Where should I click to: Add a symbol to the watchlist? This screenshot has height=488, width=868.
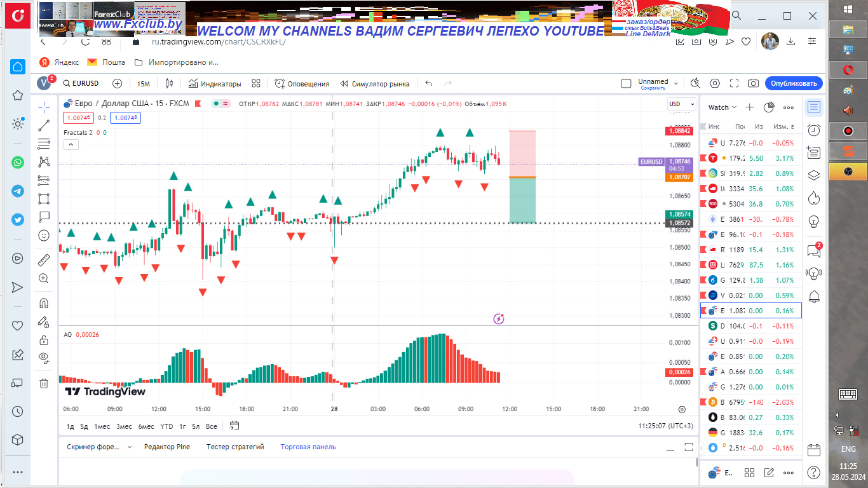pyautogui.click(x=750, y=107)
